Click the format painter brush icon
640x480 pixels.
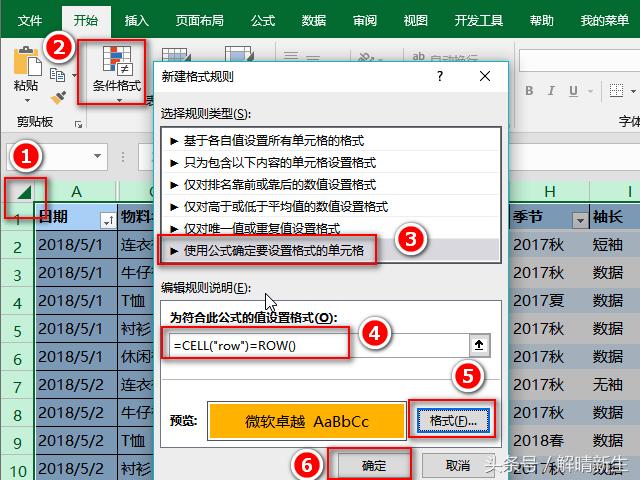click(x=58, y=98)
